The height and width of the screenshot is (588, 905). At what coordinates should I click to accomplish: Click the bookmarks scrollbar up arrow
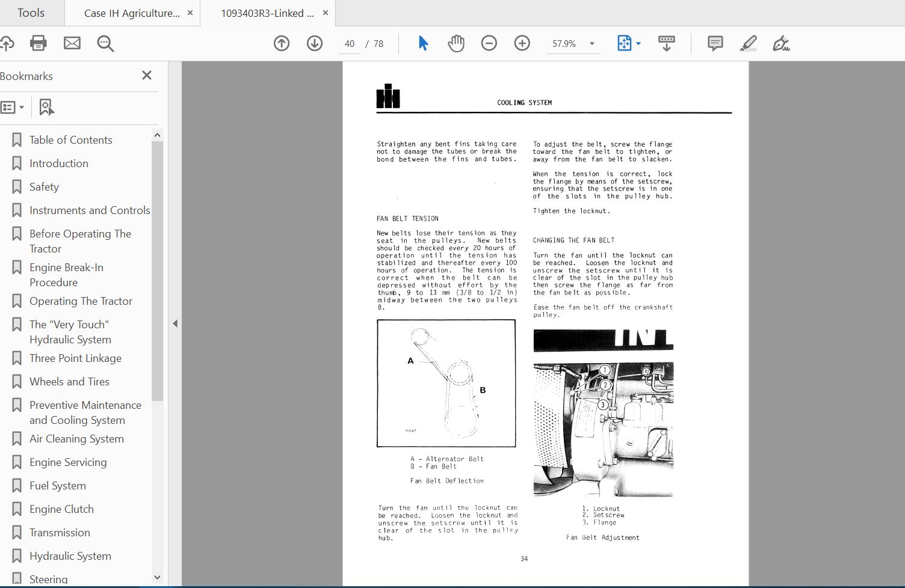pos(157,135)
